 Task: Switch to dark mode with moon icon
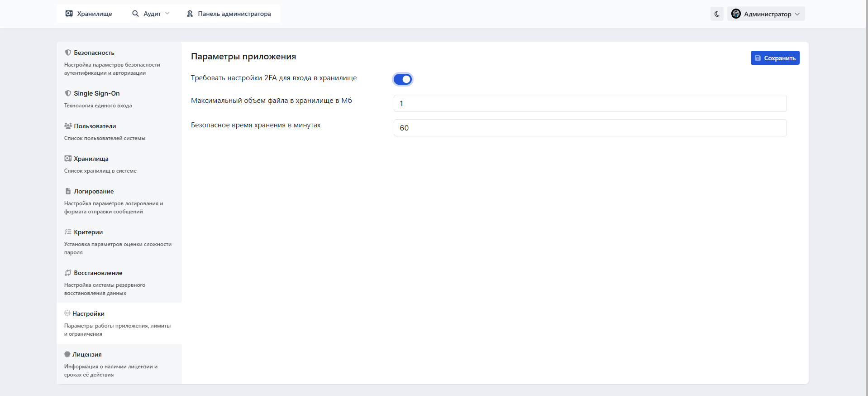pyautogui.click(x=717, y=14)
